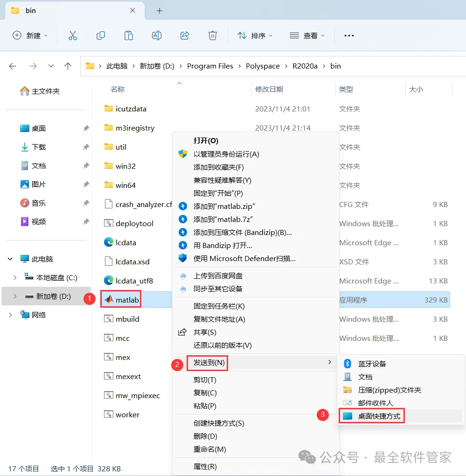Click the Copy icon in toolbar
The image size is (466, 476).
(101, 35)
